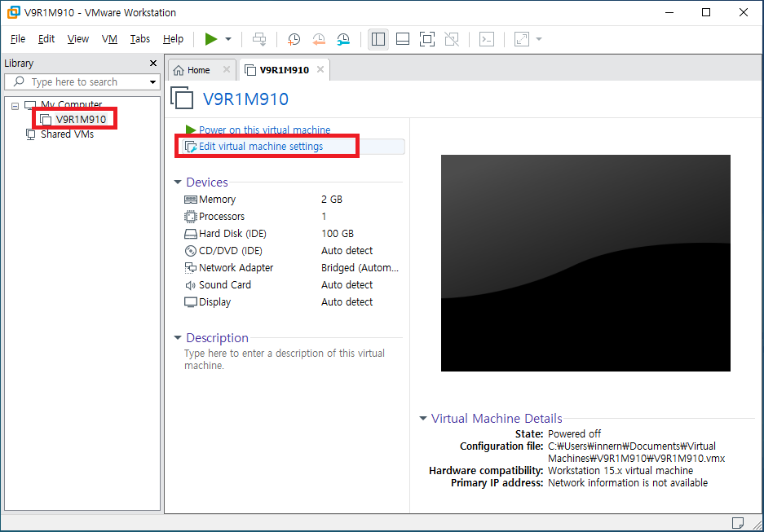Open the Edit menu
The height and width of the screenshot is (532, 764).
tap(46, 39)
